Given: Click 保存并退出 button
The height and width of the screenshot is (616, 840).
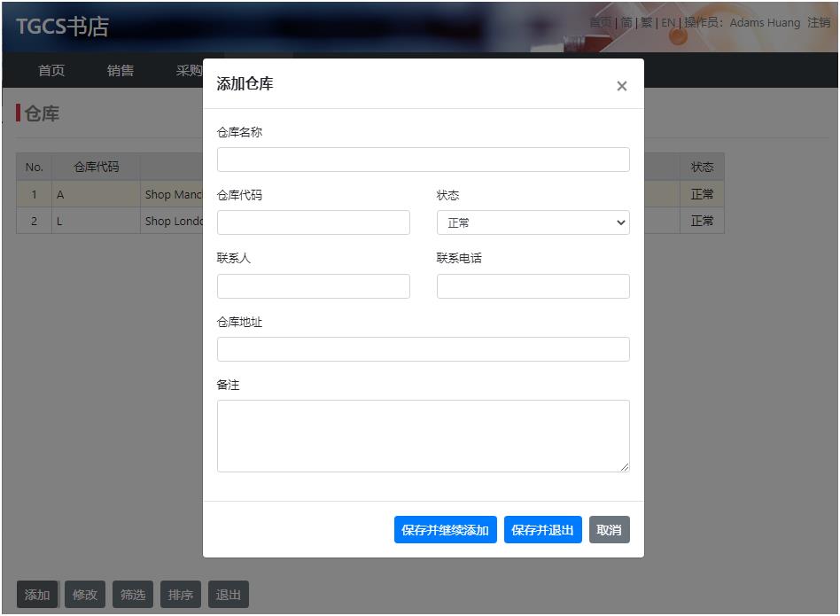Looking at the screenshot, I should [x=542, y=530].
